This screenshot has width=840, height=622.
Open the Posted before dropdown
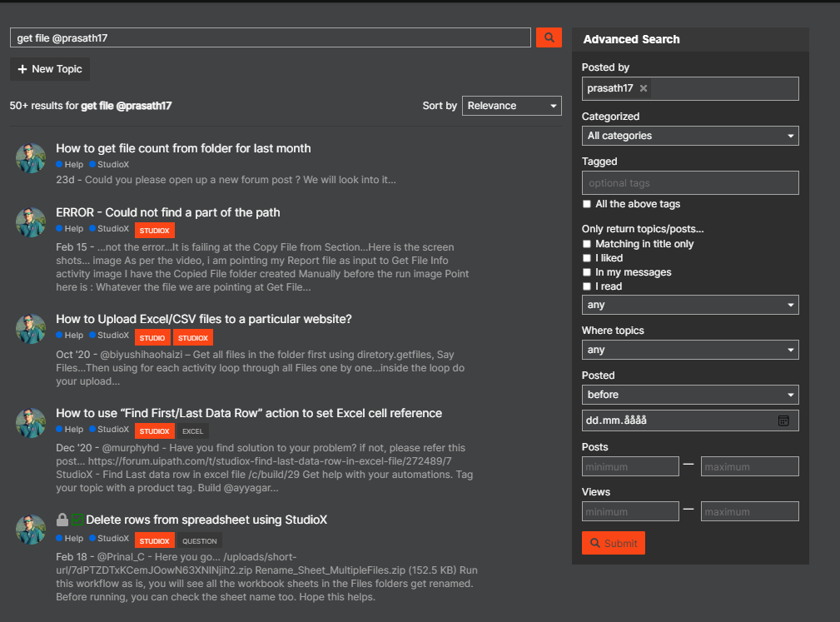point(689,395)
